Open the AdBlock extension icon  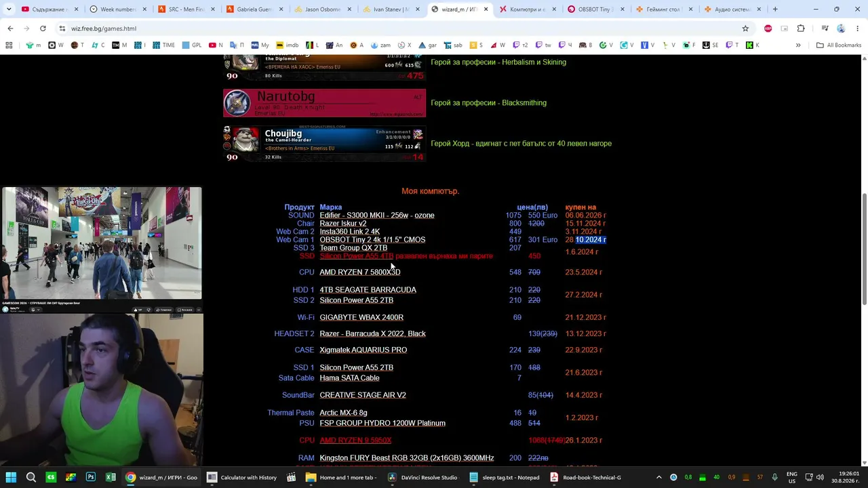768,28
